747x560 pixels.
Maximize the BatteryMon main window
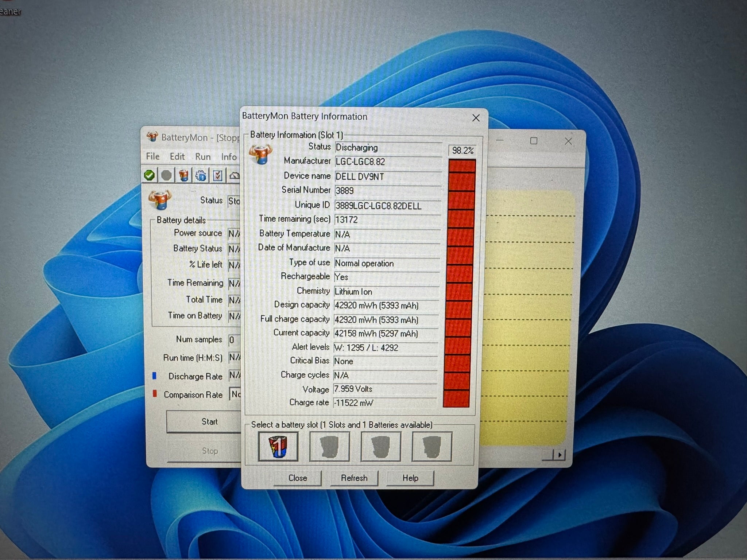pyautogui.click(x=534, y=141)
